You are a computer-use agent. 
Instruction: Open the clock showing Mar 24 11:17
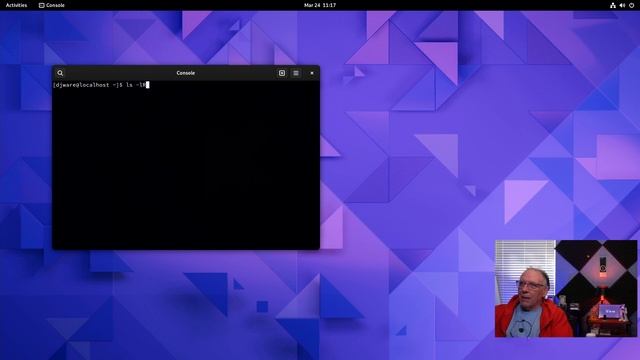320,5
